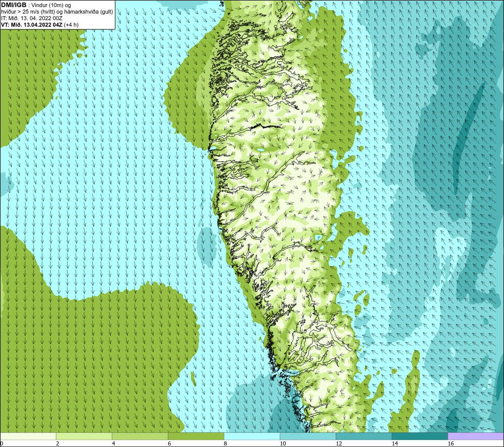The width and height of the screenshot is (504, 447).
Task: Click the legend scale label '16'
Action: coord(450,443)
